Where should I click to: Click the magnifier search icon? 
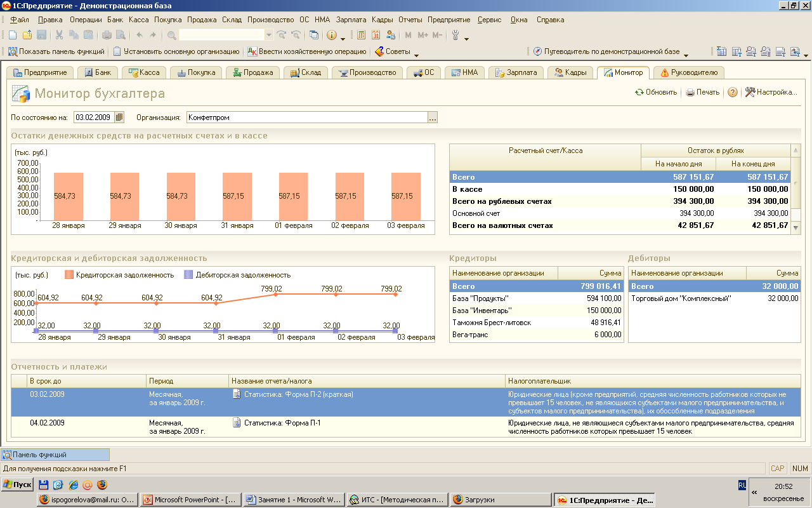[x=172, y=35]
